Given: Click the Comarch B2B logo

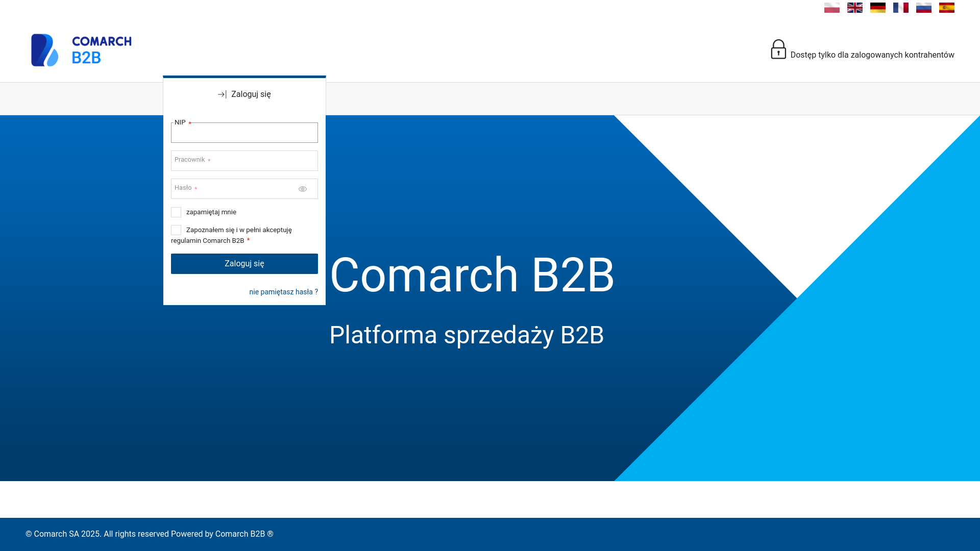Looking at the screenshot, I should point(81,50).
